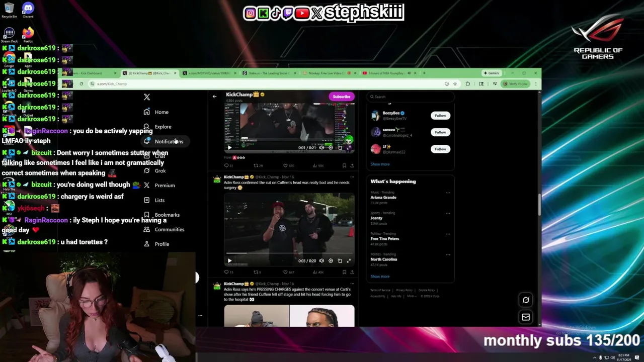Open Explore in the X sidebar
The width and height of the screenshot is (644, 362).
pyautogui.click(x=157, y=127)
